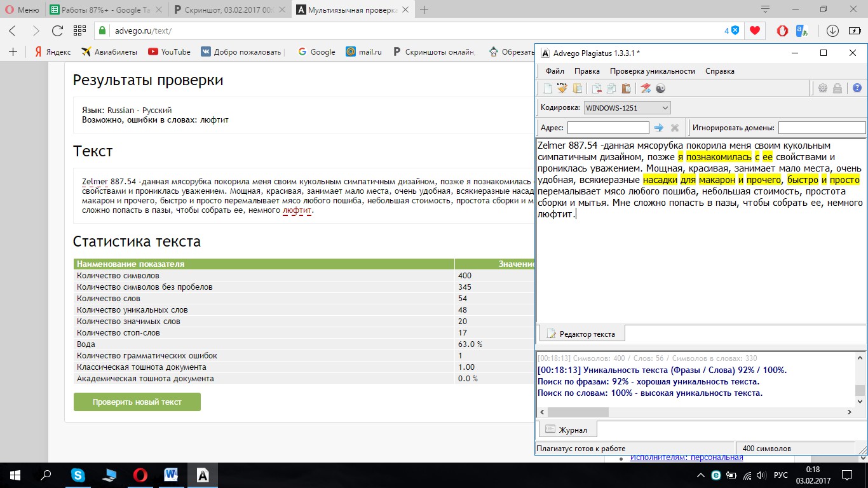Create a new document in Plagiatus toolbar
868x488 pixels.
click(547, 88)
